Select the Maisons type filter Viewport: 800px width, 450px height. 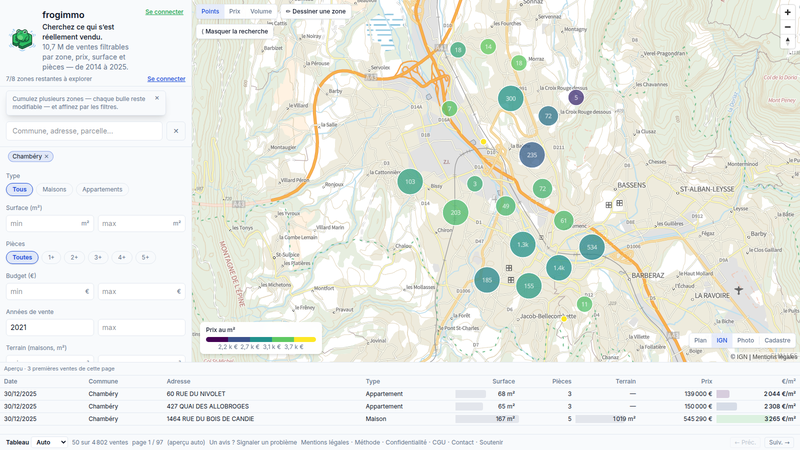tap(55, 189)
